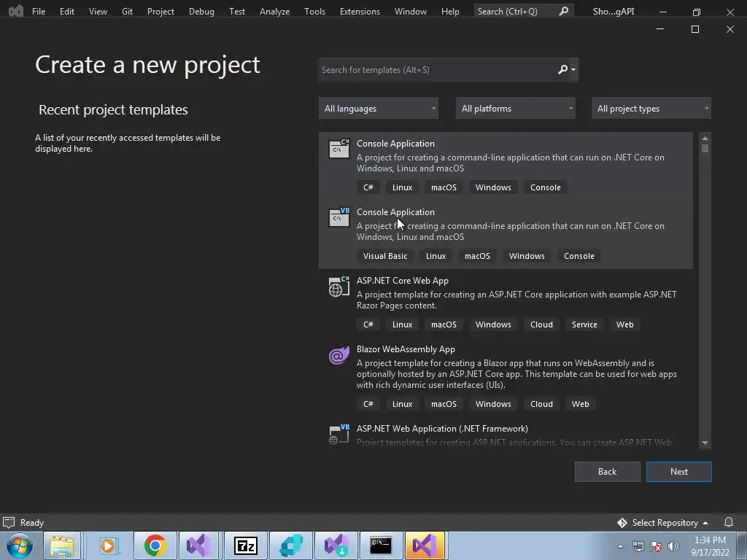This screenshot has width=747, height=560.
Task: Click the active Visual Studio taskbar icon
Action: [x=425, y=545]
